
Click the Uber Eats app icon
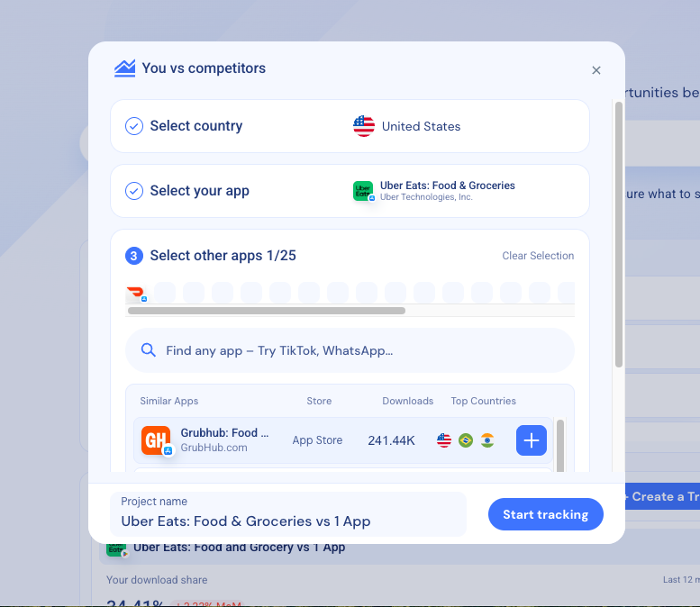tap(363, 191)
